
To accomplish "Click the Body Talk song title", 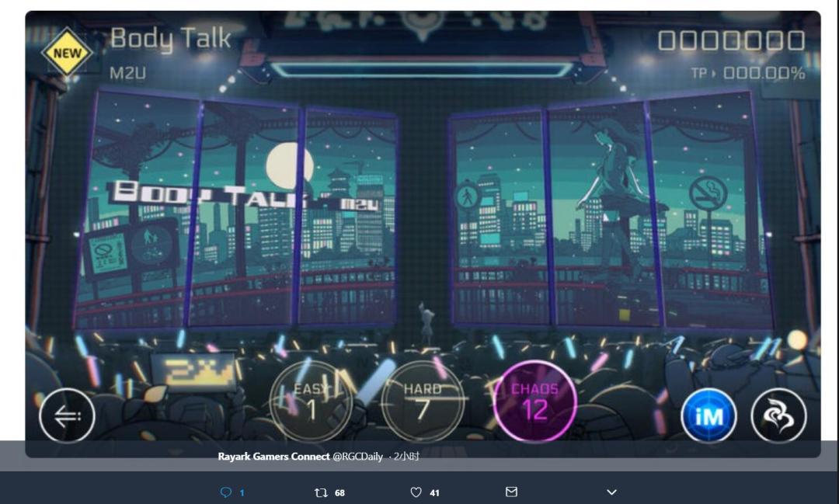I will point(171,39).
